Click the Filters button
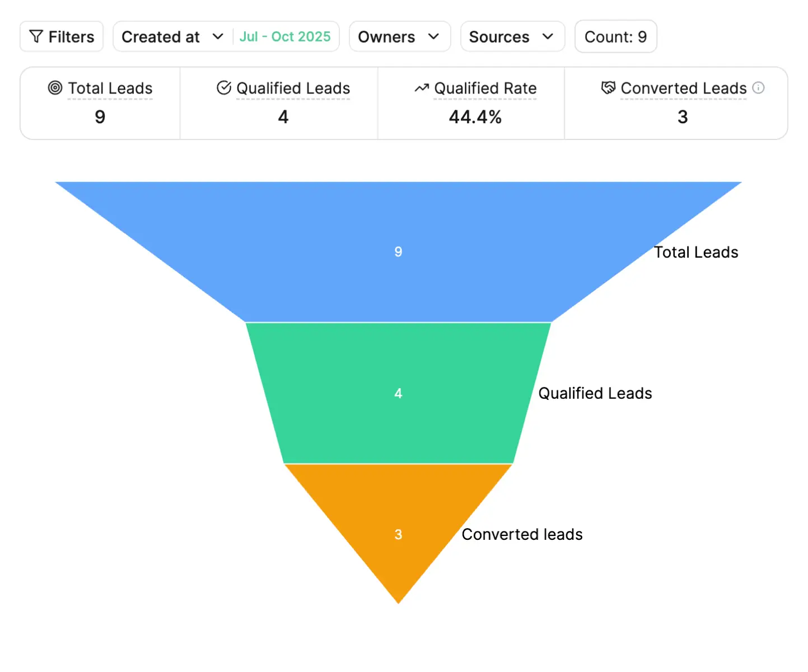Image resolution: width=808 pixels, height=672 pixels. coord(62,37)
